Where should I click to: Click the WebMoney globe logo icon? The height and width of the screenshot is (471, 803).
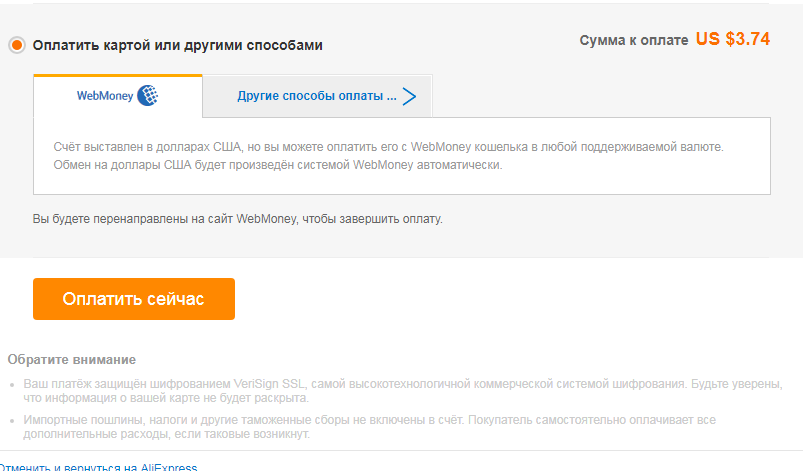coord(148,96)
